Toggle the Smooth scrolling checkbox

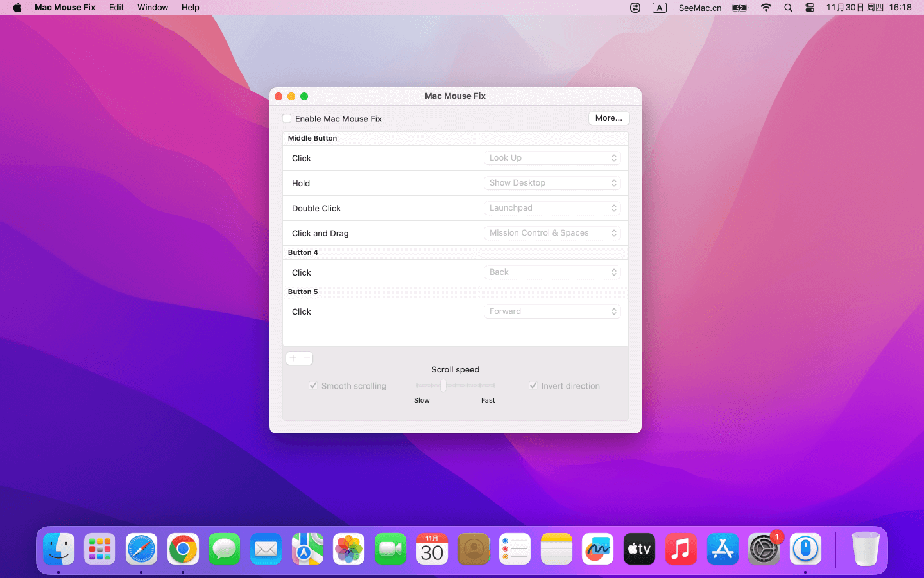tap(313, 386)
